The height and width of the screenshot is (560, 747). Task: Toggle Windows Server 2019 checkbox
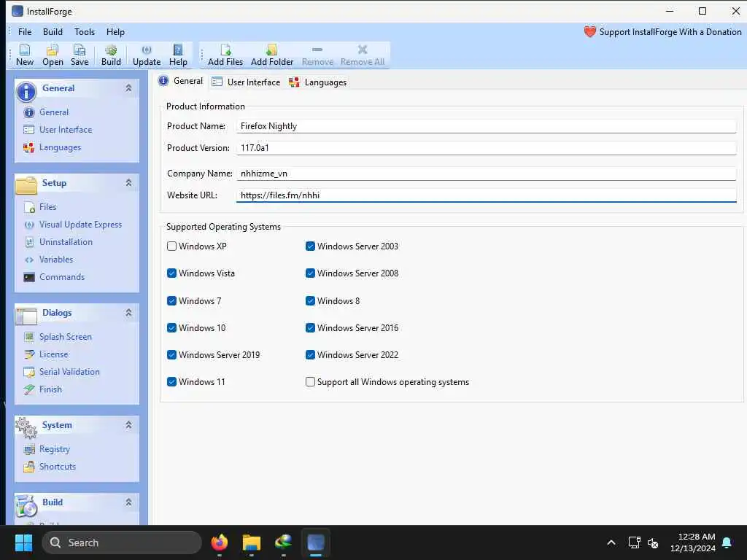172,355
